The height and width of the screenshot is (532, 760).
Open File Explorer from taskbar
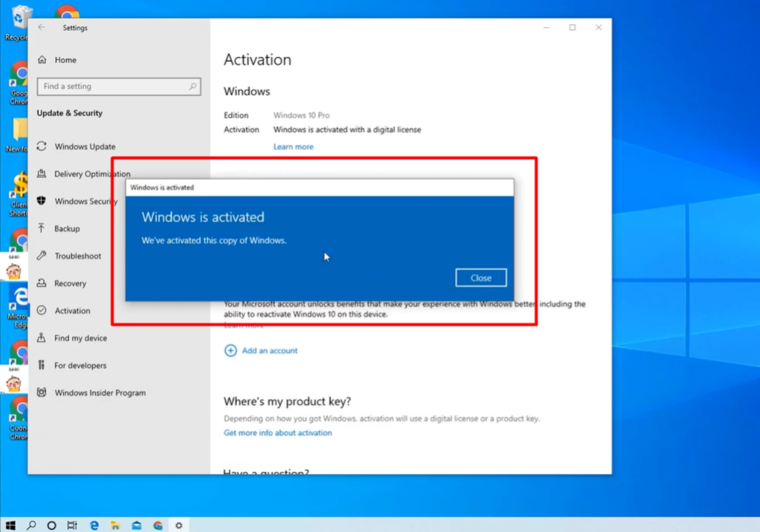pyautogui.click(x=116, y=525)
